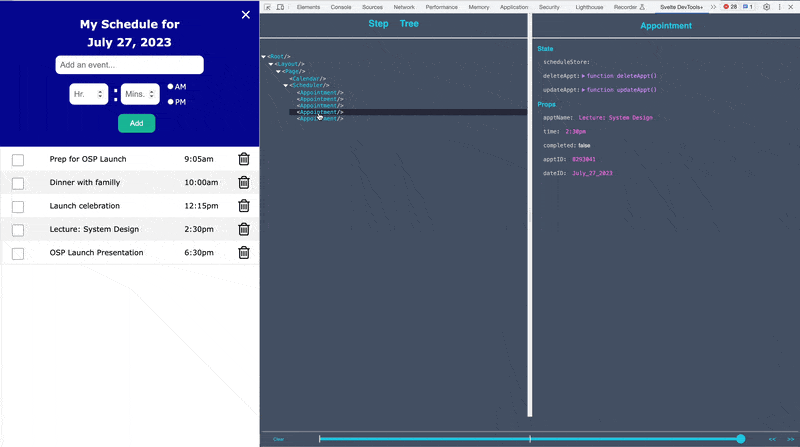Click the green Add button

pyautogui.click(x=137, y=123)
